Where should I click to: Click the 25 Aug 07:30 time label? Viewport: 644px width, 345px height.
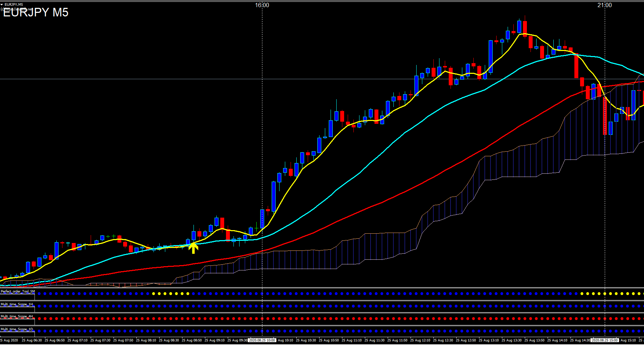(x=100, y=340)
